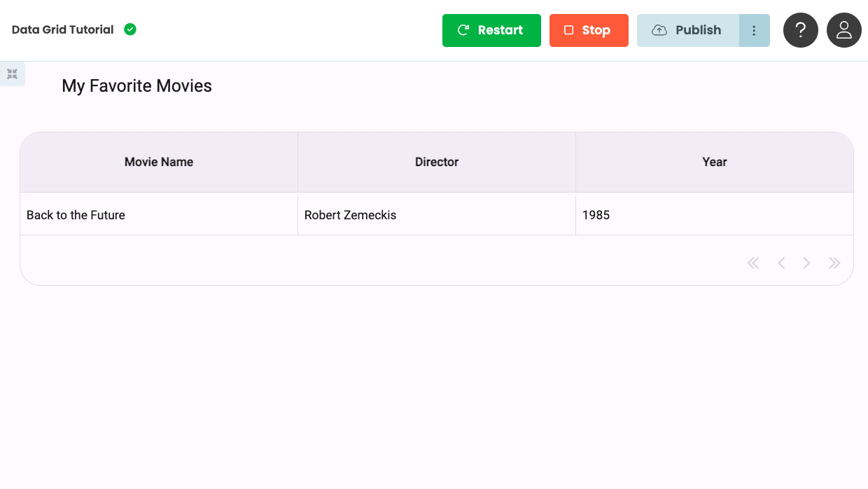The height and width of the screenshot is (489, 868).
Task: Open the user account icon
Action: coord(843,30)
